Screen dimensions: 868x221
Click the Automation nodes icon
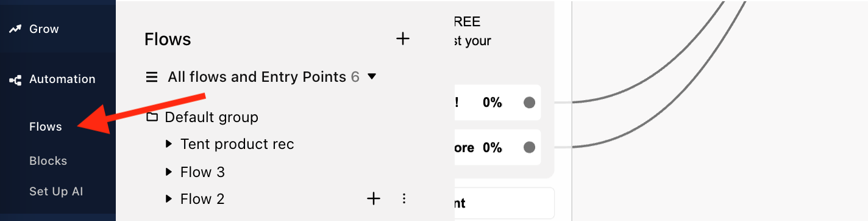point(16,79)
